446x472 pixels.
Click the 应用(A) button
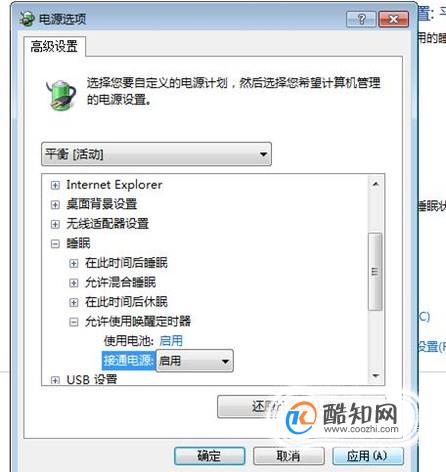(x=368, y=456)
